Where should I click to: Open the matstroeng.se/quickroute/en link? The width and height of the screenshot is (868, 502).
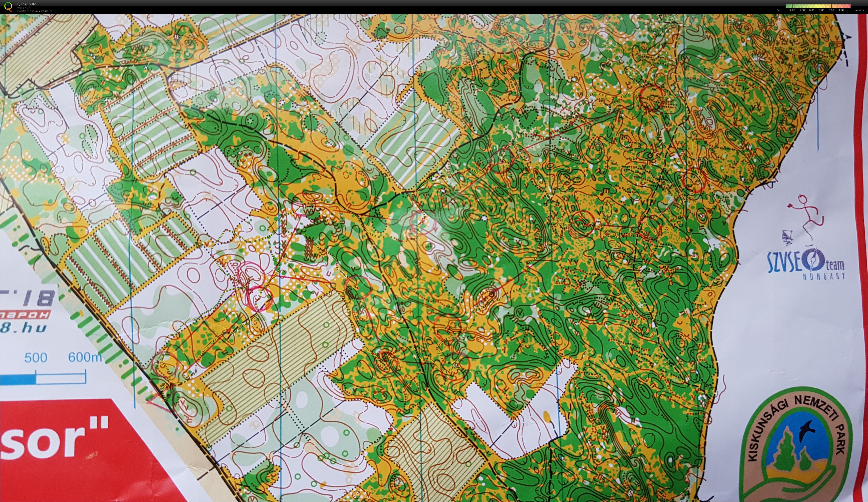coord(34,11)
